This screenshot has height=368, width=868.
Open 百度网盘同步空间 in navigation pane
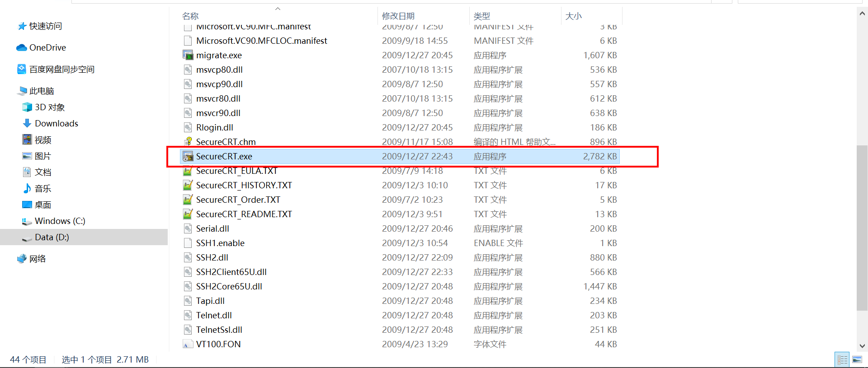(x=62, y=69)
